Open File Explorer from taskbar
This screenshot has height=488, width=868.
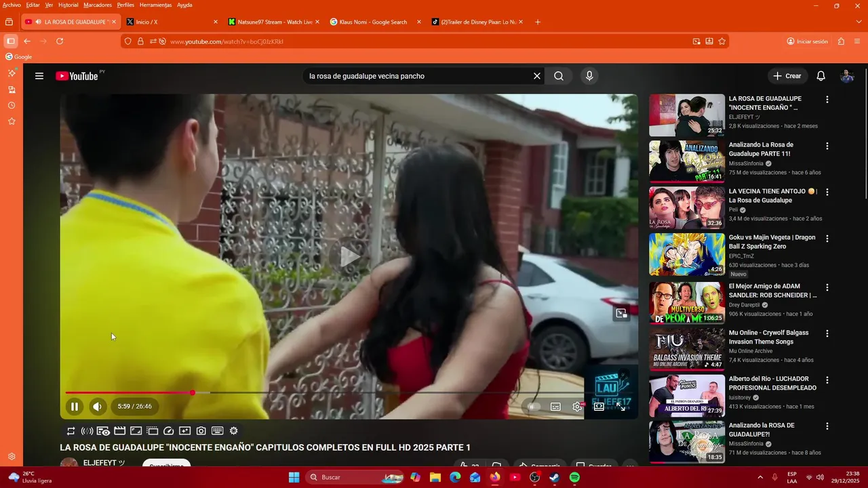[435, 477]
